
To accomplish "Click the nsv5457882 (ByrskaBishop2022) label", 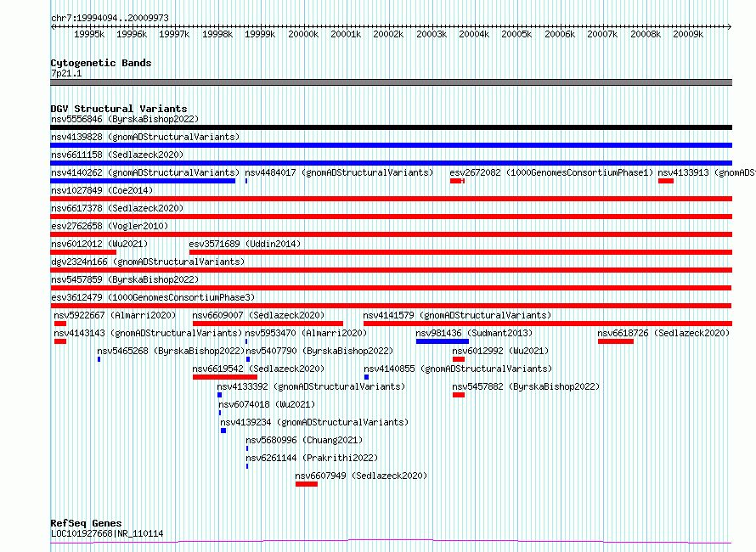I will pos(526,386).
